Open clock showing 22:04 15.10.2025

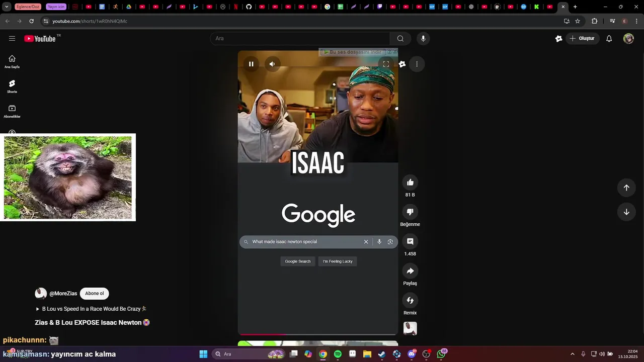point(628,354)
